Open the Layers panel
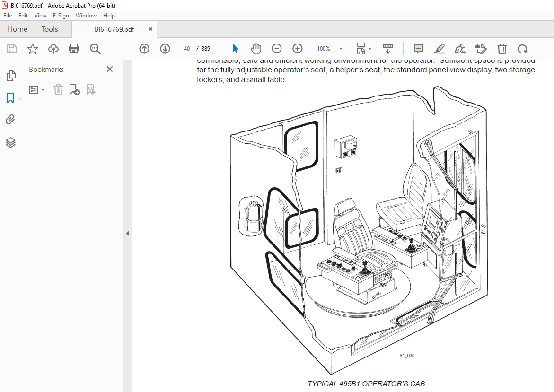554x392 pixels. point(10,142)
